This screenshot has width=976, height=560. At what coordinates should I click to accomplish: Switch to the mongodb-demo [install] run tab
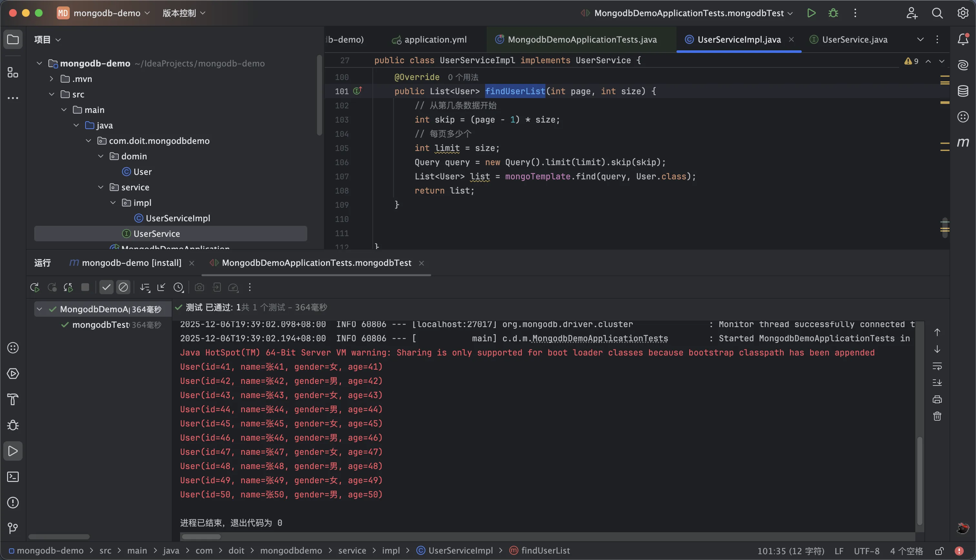pos(131,263)
